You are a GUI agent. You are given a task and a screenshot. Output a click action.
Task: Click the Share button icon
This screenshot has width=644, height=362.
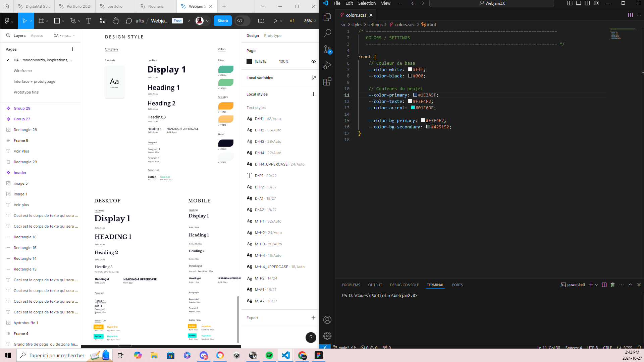[x=222, y=21]
